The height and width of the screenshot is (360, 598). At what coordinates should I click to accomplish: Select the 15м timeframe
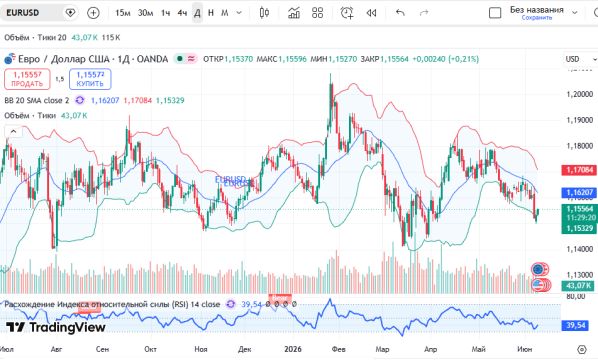(123, 13)
